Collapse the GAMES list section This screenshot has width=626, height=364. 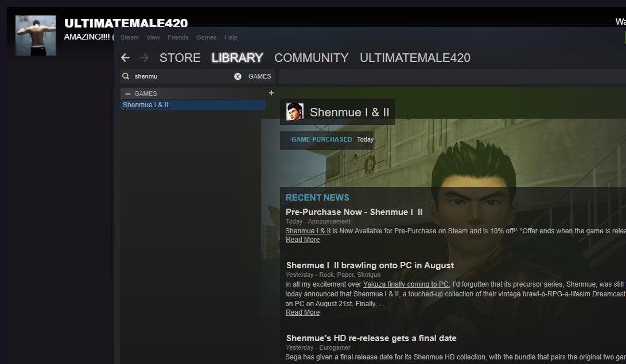click(x=128, y=93)
